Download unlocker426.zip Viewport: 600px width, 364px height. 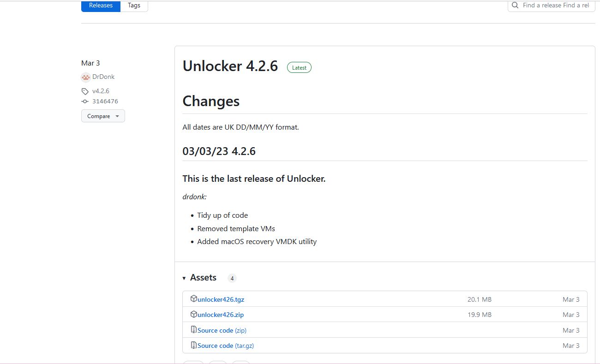[x=221, y=315]
